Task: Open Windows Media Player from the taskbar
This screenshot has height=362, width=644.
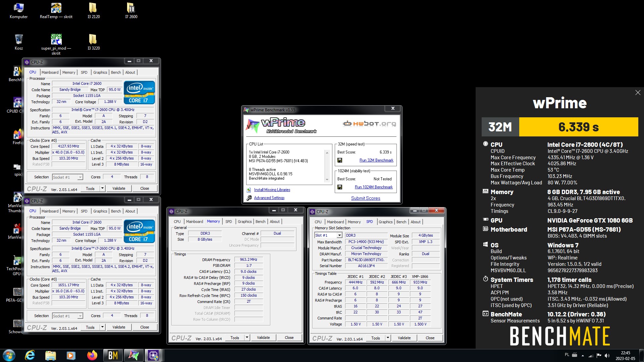Action: [71, 355]
